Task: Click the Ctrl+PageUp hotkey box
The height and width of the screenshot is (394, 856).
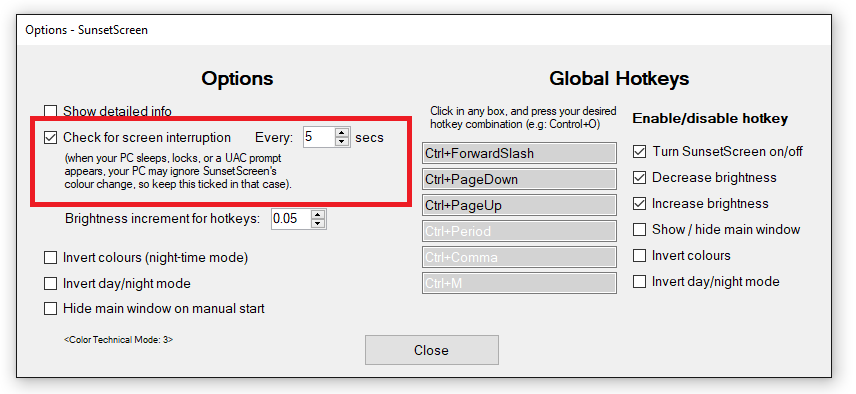Action: [519, 206]
